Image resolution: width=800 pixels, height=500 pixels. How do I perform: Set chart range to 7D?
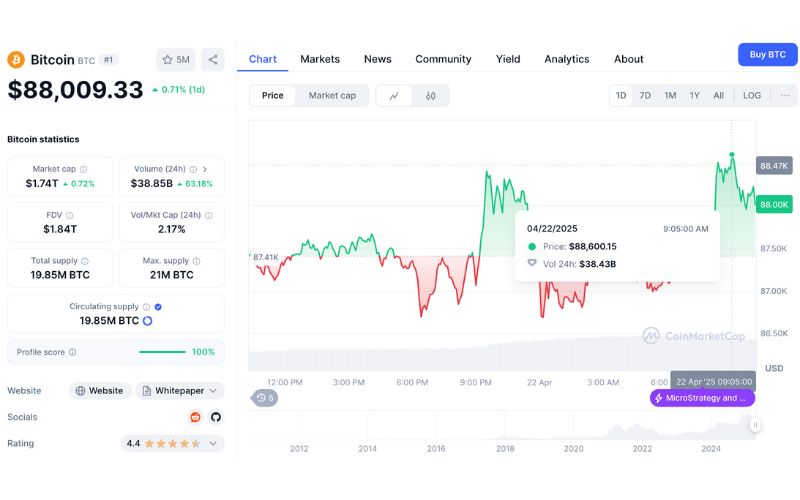point(645,95)
